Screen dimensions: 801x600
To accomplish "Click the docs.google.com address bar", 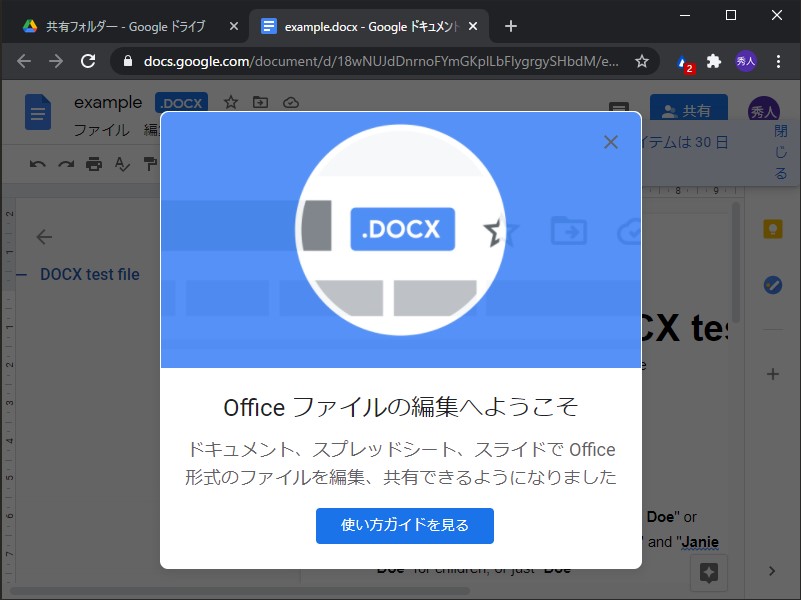I will tap(381, 61).
